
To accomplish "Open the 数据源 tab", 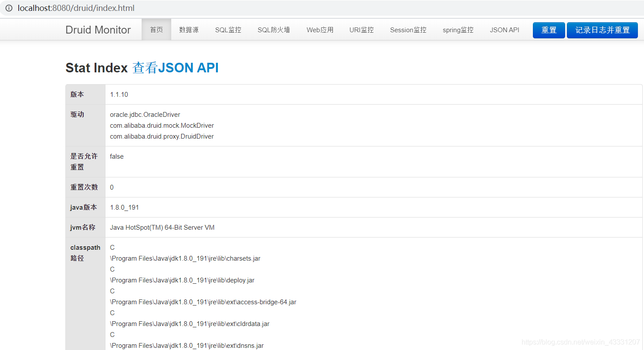I will pos(189,30).
